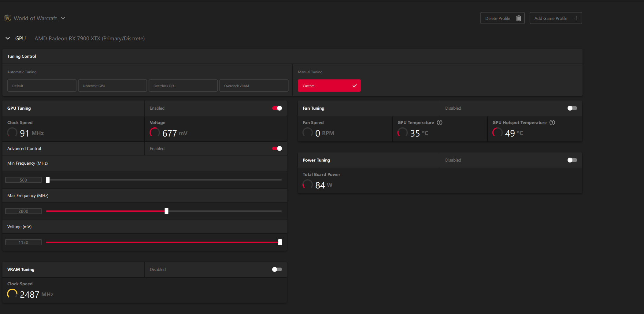Click the Delete Profile button
The height and width of the screenshot is (314, 644).
point(502,18)
